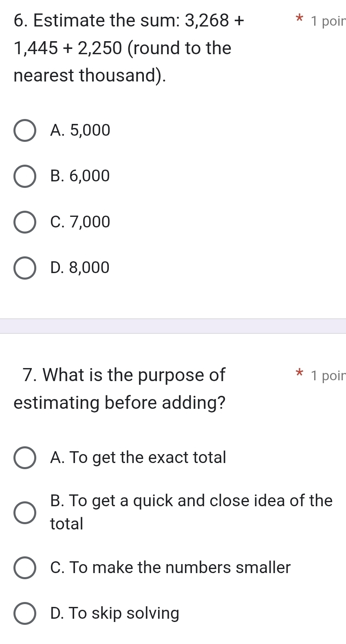Choose B. To get a quick and close idea
Image resolution: width=346 pixels, height=644 pixels.
coord(24,512)
